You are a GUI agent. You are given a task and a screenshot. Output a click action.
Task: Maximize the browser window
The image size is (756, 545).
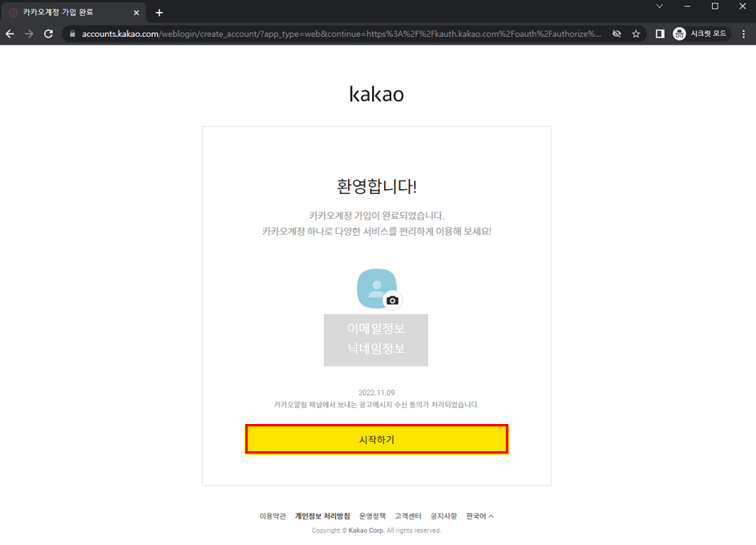(x=715, y=6)
